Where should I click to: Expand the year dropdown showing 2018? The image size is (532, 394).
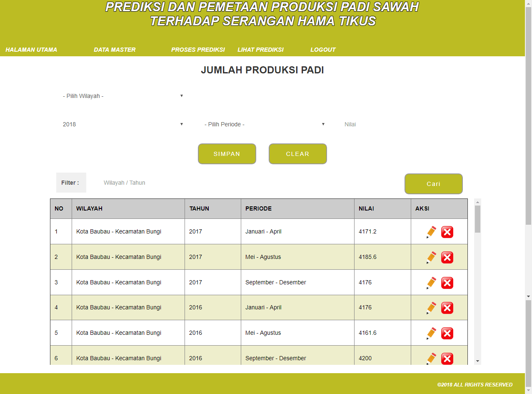click(x=123, y=124)
